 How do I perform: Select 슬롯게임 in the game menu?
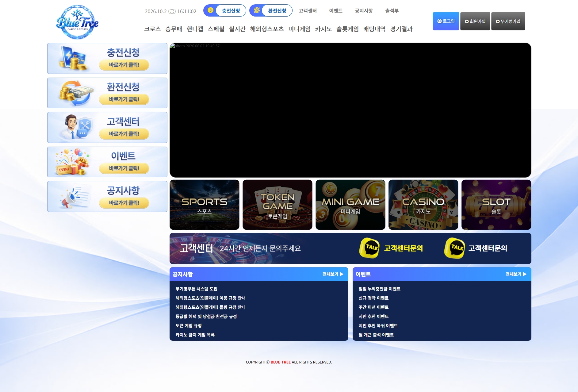(347, 29)
